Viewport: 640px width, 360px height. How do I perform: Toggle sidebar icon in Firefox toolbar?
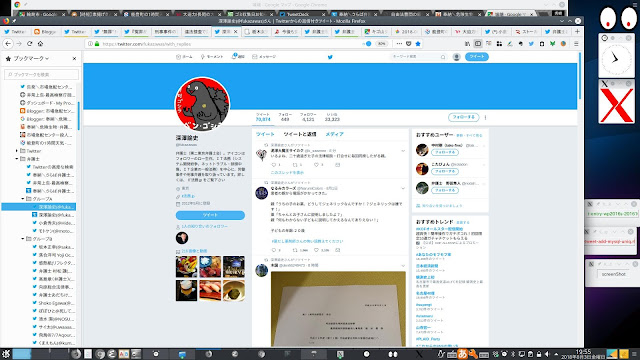[x=478, y=44]
